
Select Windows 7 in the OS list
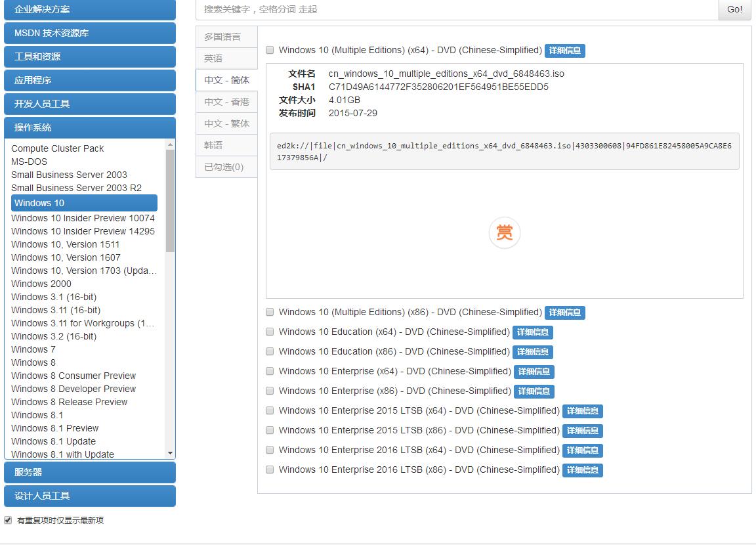pyautogui.click(x=33, y=349)
